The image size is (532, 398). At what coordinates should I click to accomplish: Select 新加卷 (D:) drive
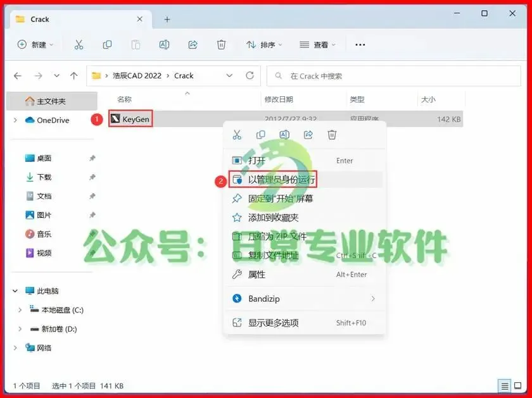click(x=54, y=329)
